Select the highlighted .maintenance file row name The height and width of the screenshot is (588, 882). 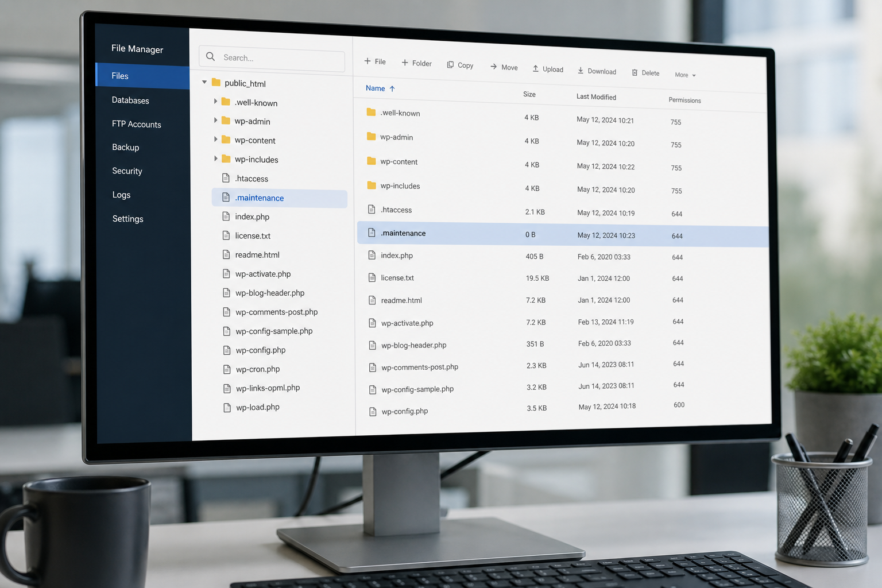click(x=403, y=233)
